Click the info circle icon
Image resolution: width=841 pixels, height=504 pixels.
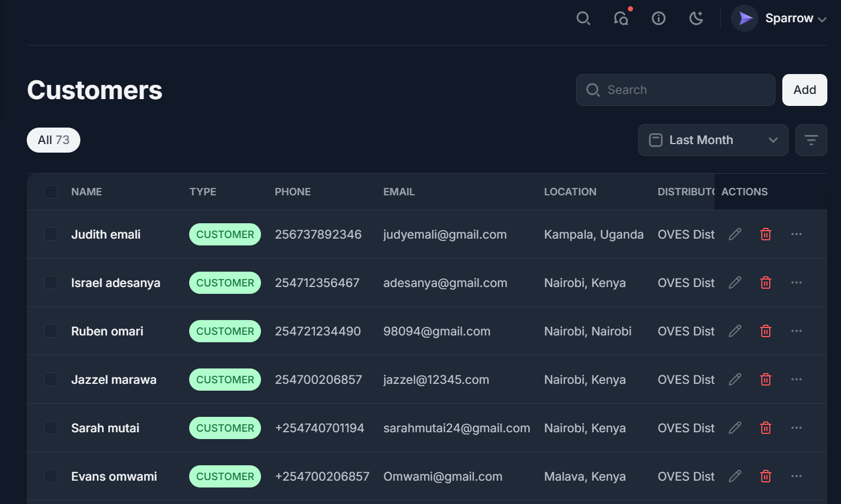click(659, 18)
